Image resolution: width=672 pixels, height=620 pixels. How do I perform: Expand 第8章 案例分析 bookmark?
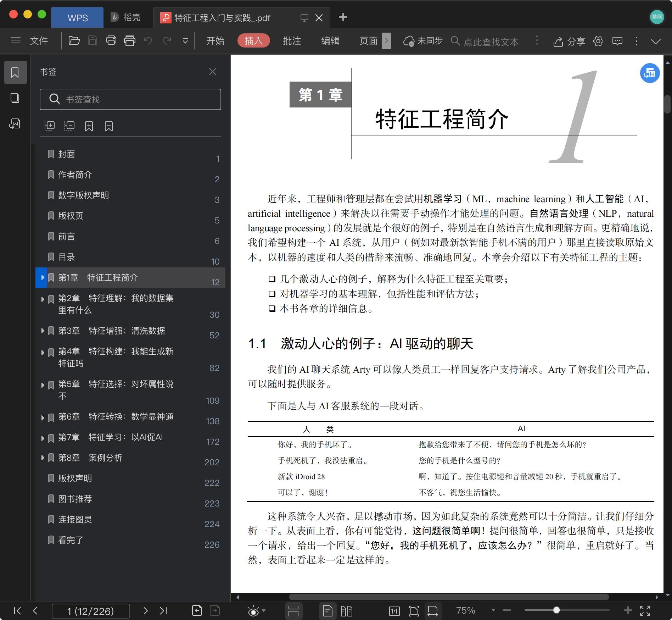coord(43,458)
